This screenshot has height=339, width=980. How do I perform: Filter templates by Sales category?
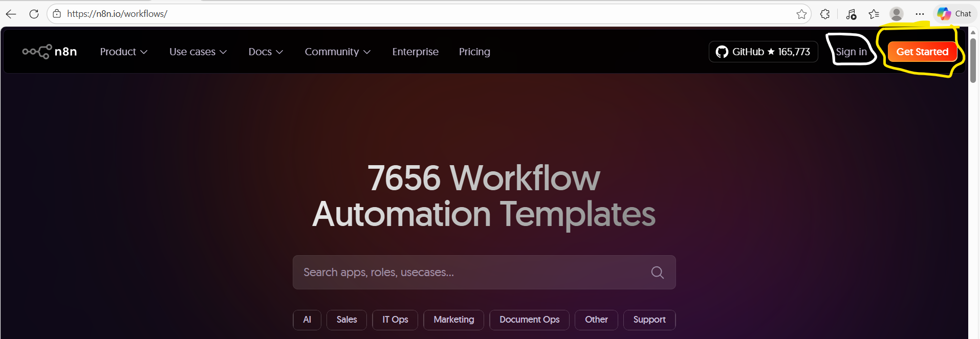coord(346,320)
